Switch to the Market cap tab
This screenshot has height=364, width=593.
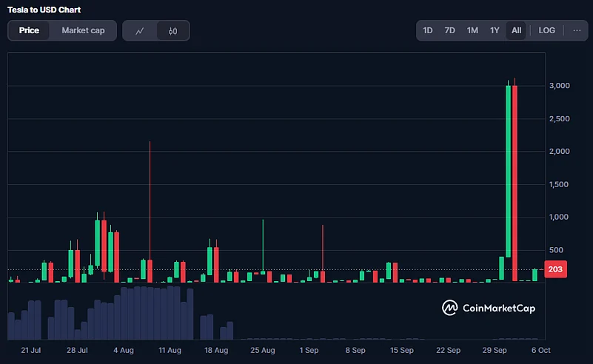[83, 30]
